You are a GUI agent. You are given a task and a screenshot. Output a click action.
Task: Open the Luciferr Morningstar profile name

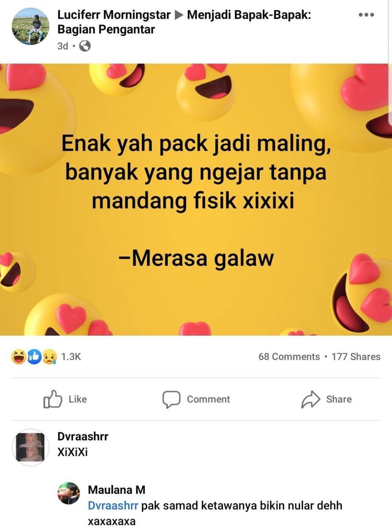point(114,15)
